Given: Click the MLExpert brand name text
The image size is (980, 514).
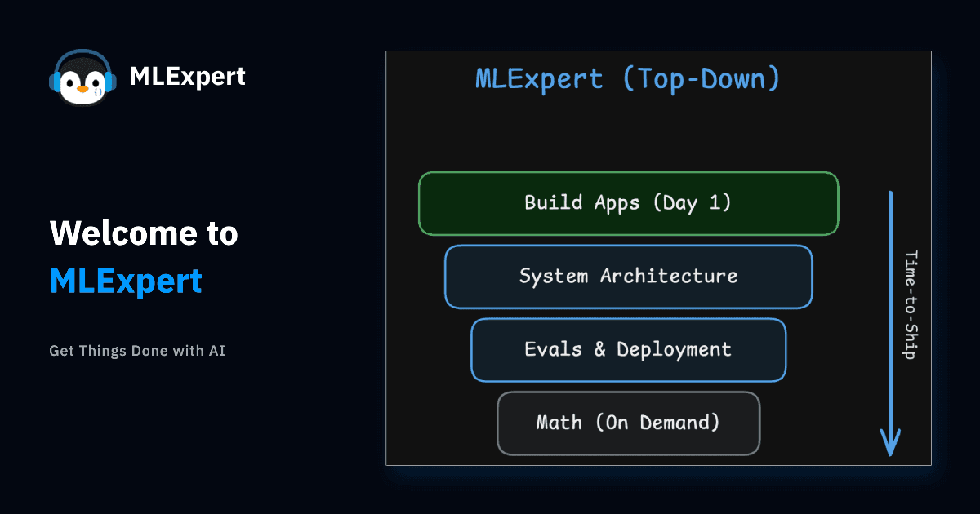Looking at the screenshot, I should tap(189, 78).
